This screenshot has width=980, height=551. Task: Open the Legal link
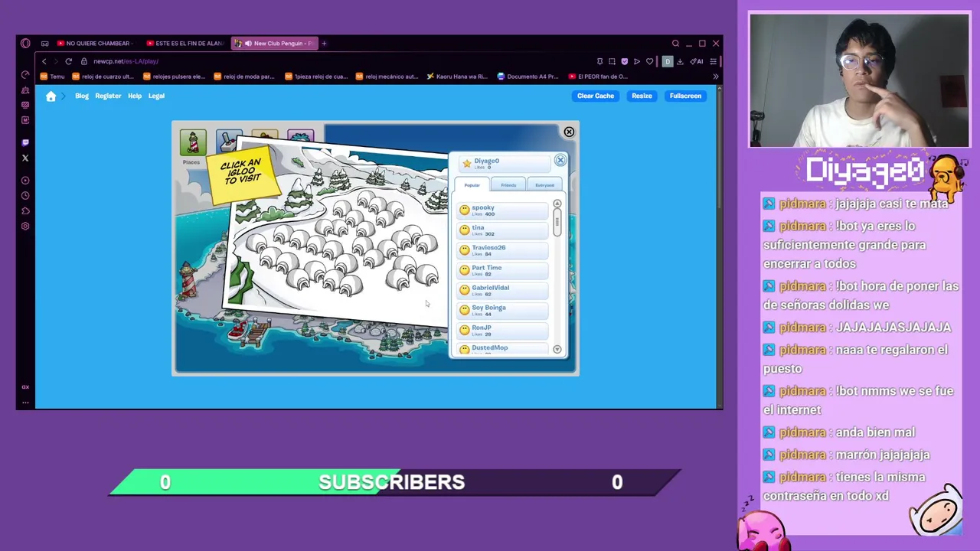click(x=156, y=96)
